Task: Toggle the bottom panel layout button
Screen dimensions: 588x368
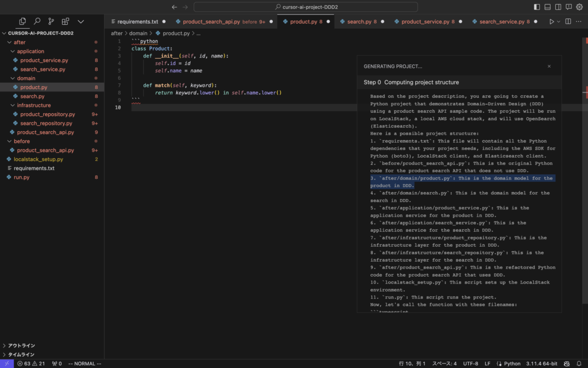Action: pos(547,7)
